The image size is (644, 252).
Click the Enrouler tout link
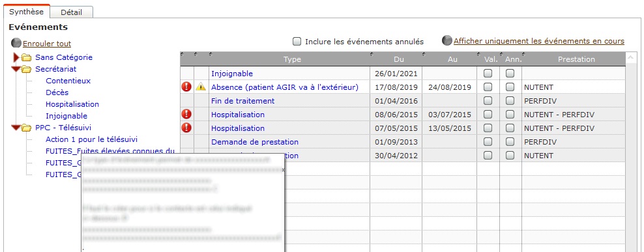[x=47, y=44]
